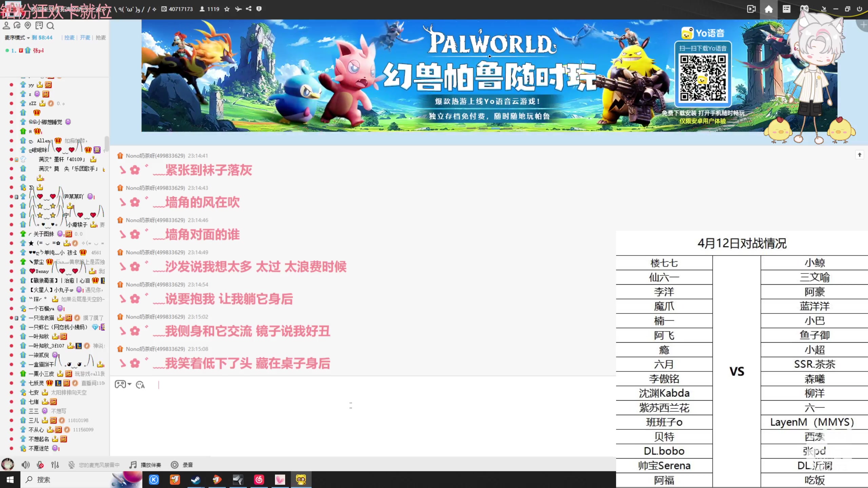Favorite this channel with the star icon
This screenshot has height=488, width=868.
(227, 9)
